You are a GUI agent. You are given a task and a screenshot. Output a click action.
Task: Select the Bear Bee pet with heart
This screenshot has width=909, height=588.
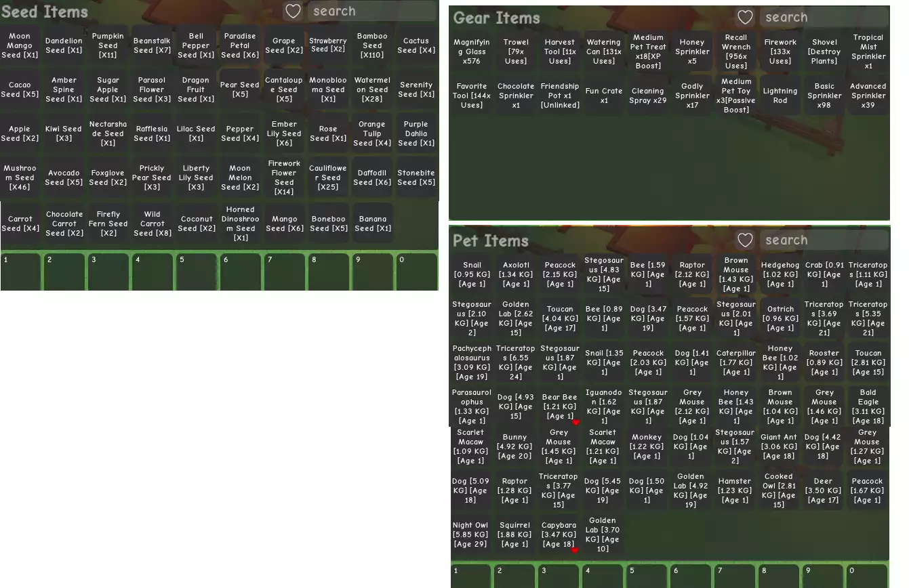tap(560, 406)
